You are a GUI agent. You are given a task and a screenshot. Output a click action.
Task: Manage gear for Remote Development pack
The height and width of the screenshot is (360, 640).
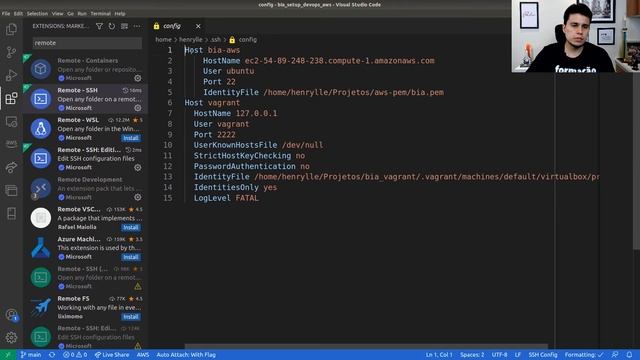click(138, 197)
